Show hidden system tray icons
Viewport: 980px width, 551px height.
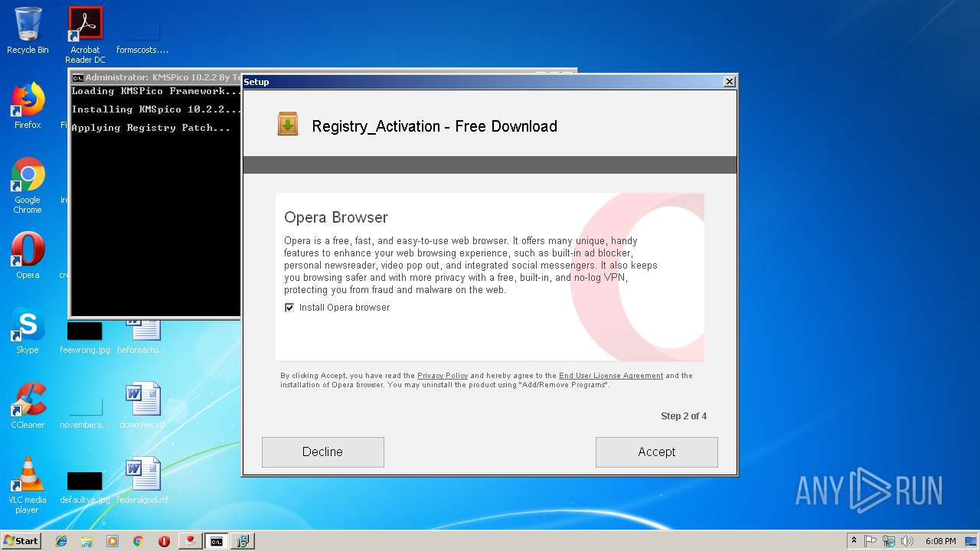tap(854, 541)
